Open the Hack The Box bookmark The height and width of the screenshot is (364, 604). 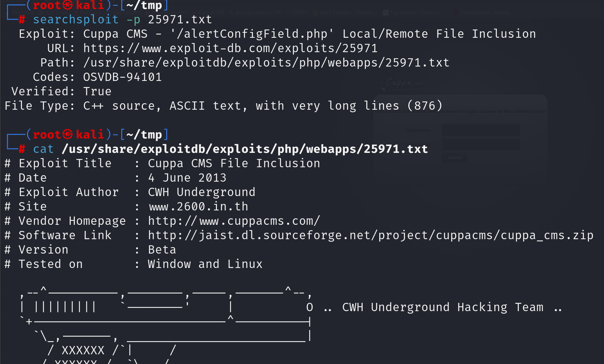[344, 13]
